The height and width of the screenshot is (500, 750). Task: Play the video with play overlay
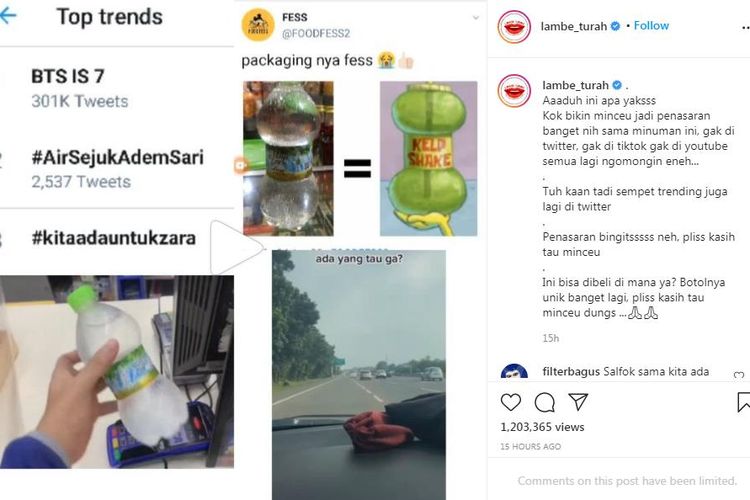(x=236, y=247)
